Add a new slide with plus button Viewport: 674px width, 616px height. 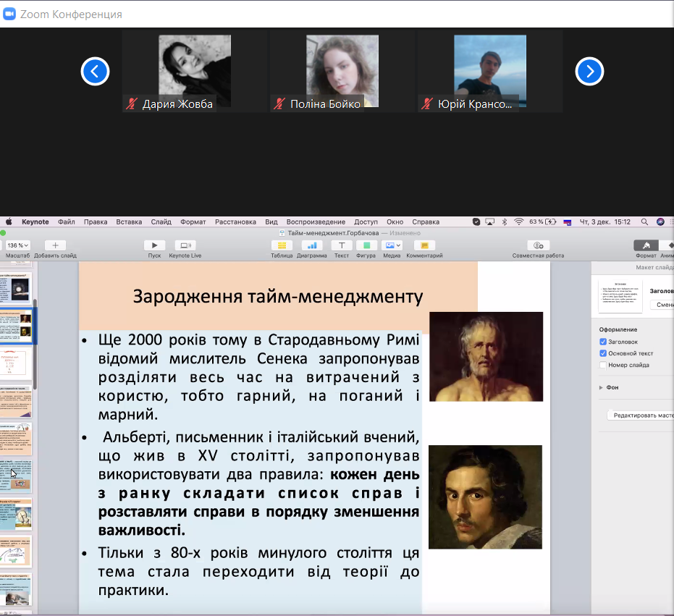pyautogui.click(x=55, y=245)
